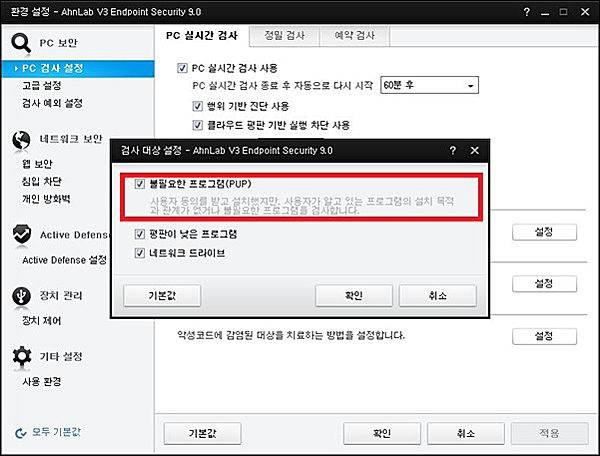Click the PC 보안 magnifier icon
This screenshot has height=456, width=600.
pos(21,43)
